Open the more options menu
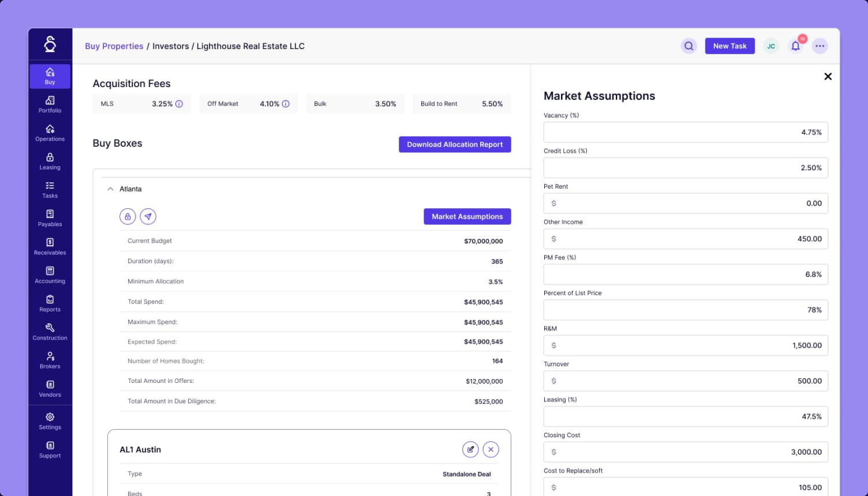This screenshot has width=868, height=496. point(820,46)
